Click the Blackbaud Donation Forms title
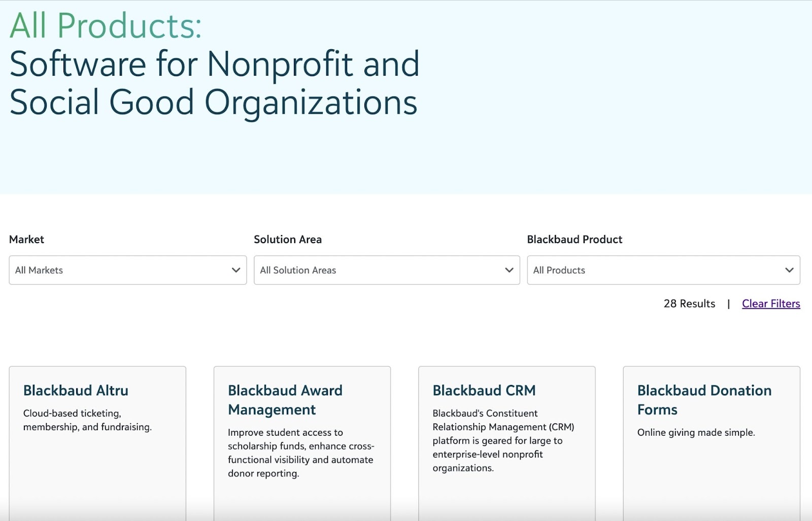The height and width of the screenshot is (521, 812). [x=704, y=400]
